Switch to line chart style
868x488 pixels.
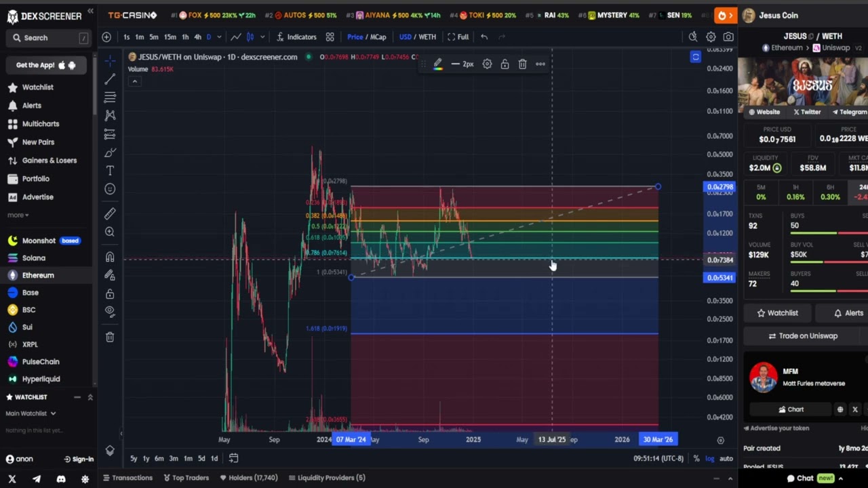click(235, 37)
